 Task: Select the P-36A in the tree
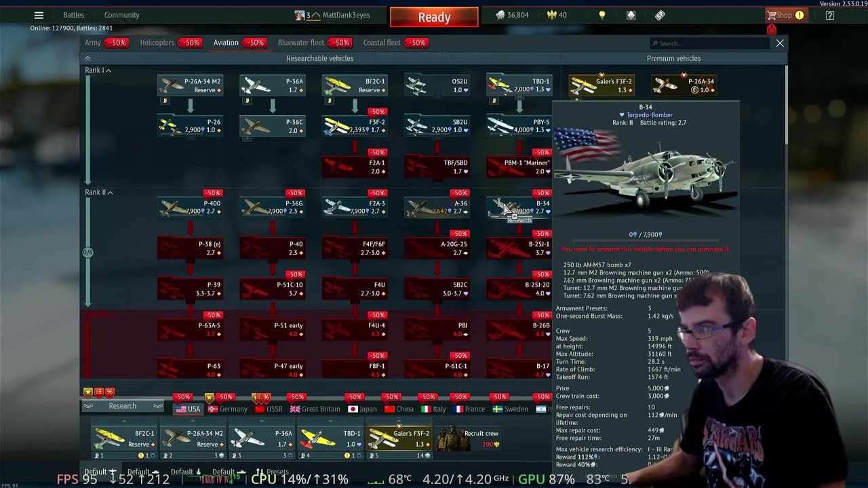[273, 85]
